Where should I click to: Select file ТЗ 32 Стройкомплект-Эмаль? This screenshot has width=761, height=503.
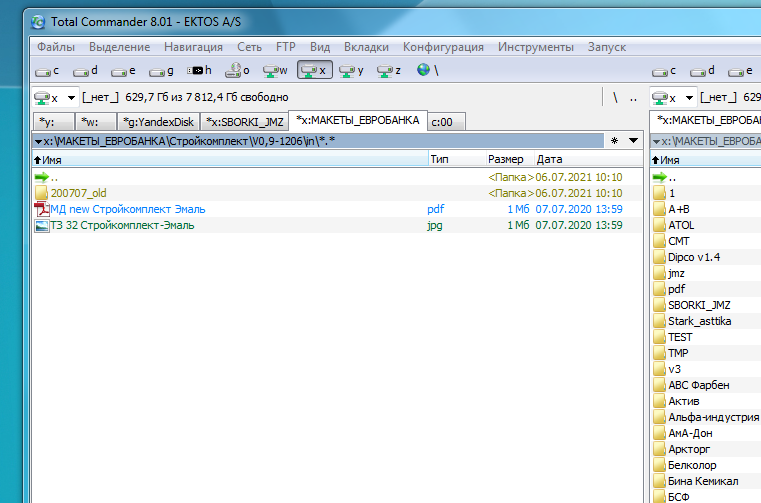pyautogui.click(x=122, y=225)
